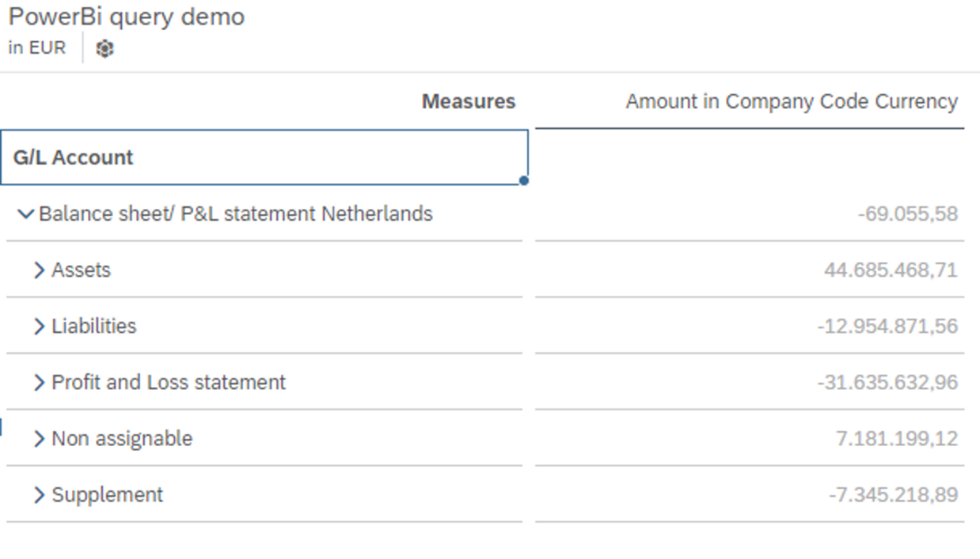The height and width of the screenshot is (559, 980).
Task: Click the Measures column header
Action: pyautogui.click(x=468, y=101)
